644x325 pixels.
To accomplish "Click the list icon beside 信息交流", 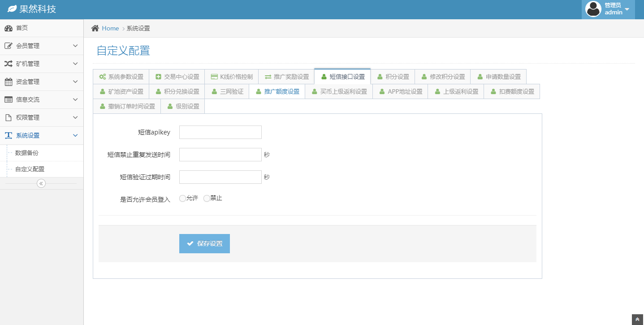I will click(x=9, y=100).
